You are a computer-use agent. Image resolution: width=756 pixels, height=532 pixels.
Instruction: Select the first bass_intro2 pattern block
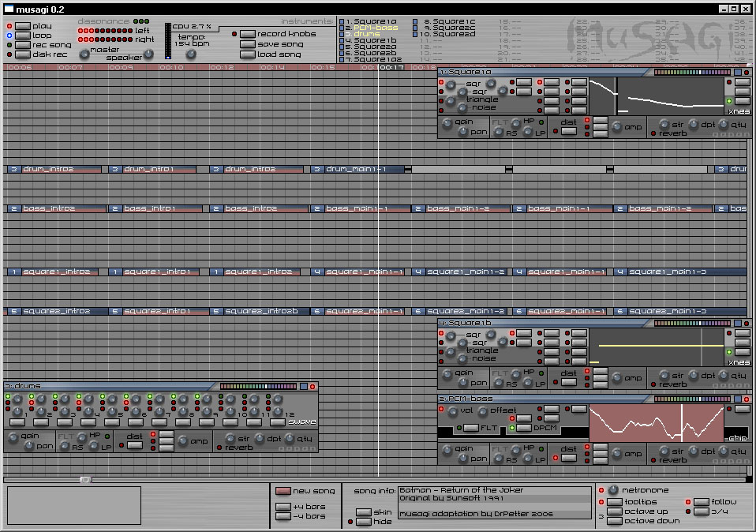coord(55,208)
